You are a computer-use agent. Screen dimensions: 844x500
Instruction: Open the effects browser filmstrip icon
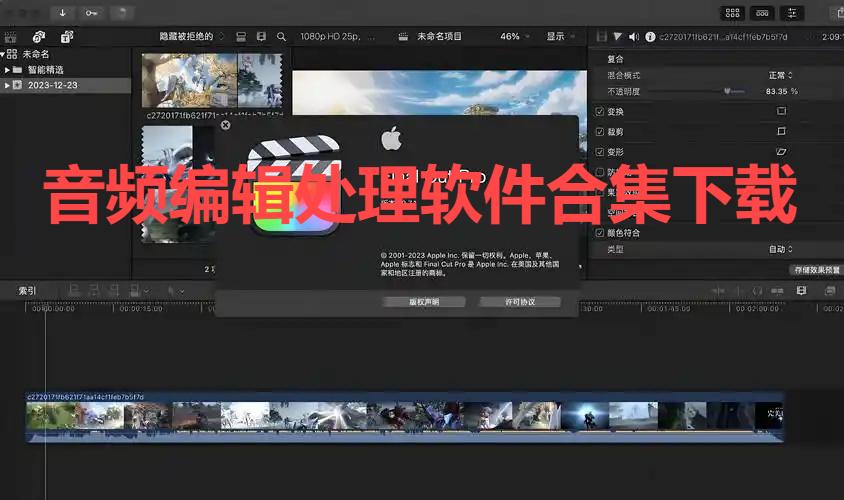801,291
